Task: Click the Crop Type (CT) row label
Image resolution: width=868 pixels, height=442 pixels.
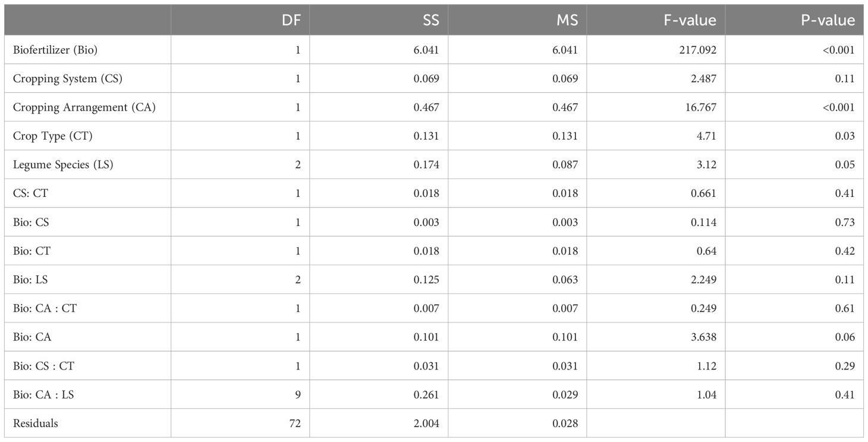Action: pyautogui.click(x=53, y=136)
